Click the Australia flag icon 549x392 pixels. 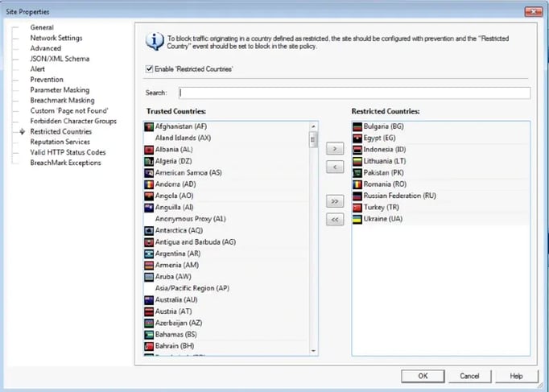tap(148, 299)
